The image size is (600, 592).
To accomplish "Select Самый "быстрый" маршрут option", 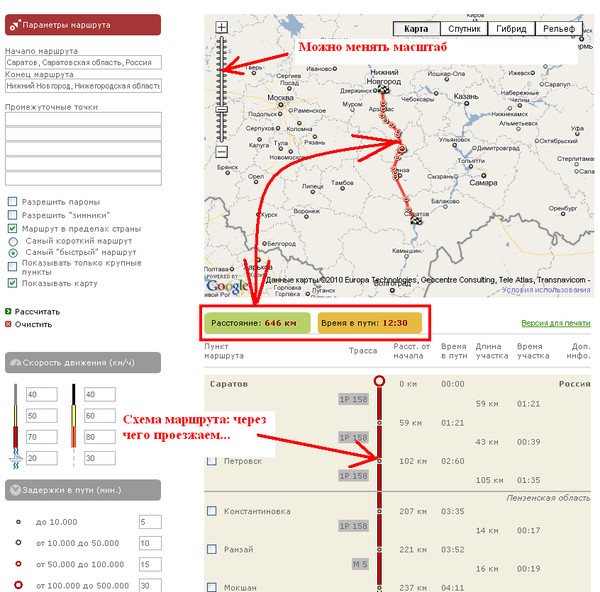I will pyautogui.click(x=13, y=253).
